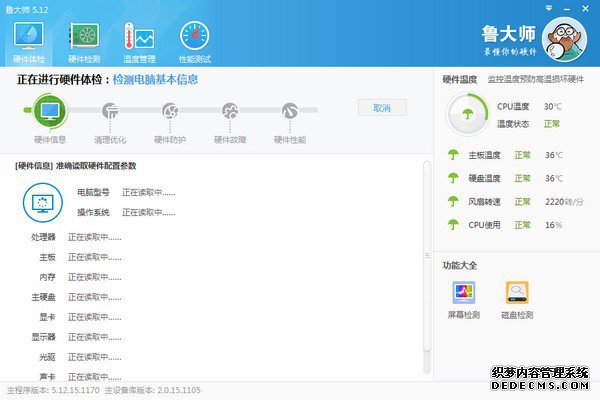The image size is (600, 400).
Task: Minimize the 鲁大师 window
Action: [567, 8]
